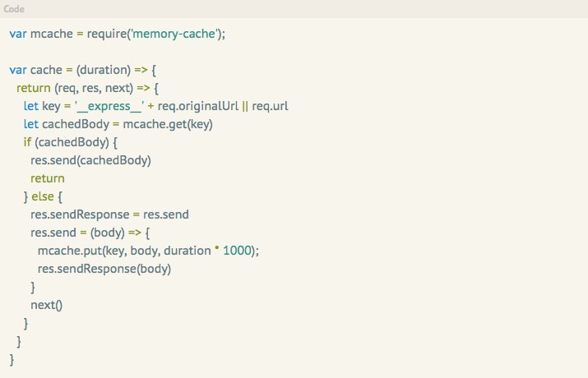588x378 pixels.
Task: Click the 'memory-cache' string literal
Action: coord(174,34)
